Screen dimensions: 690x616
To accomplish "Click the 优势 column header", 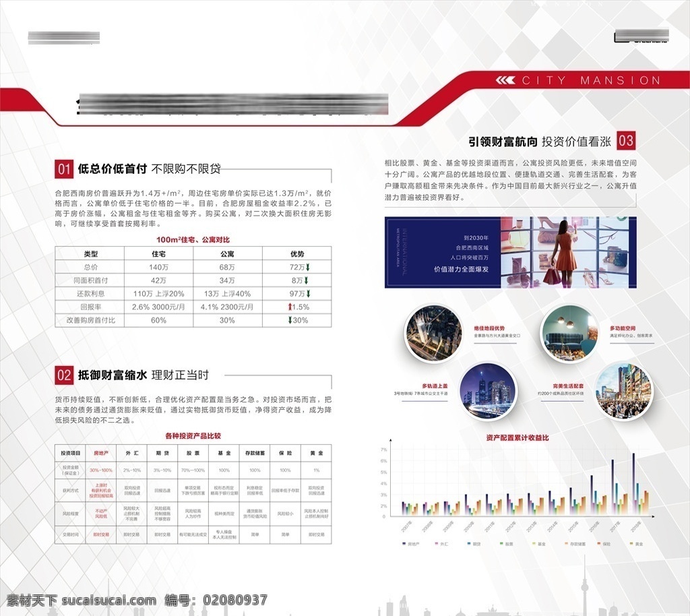I will click(x=297, y=254).
